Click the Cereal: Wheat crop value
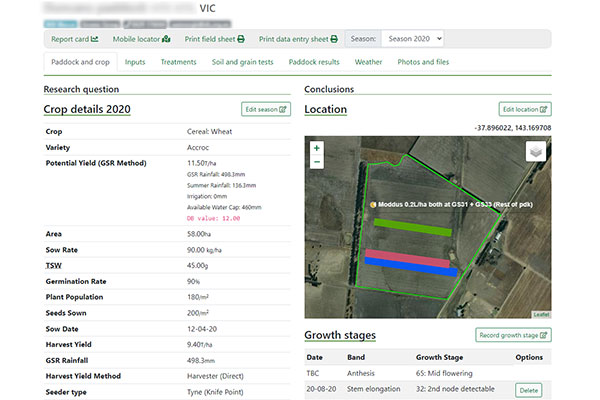This screenshot has width=600, height=400. tap(209, 131)
